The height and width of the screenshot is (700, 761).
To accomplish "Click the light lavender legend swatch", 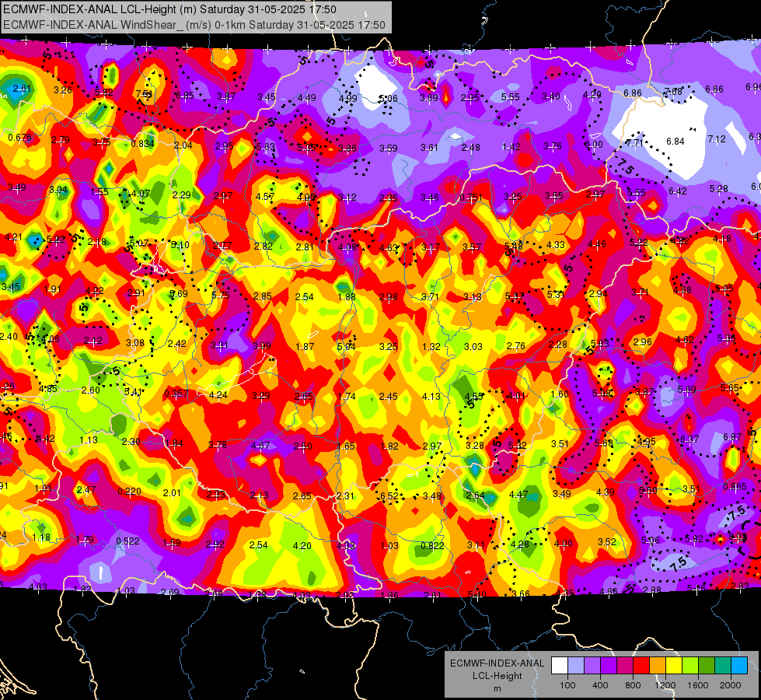I will [576, 666].
